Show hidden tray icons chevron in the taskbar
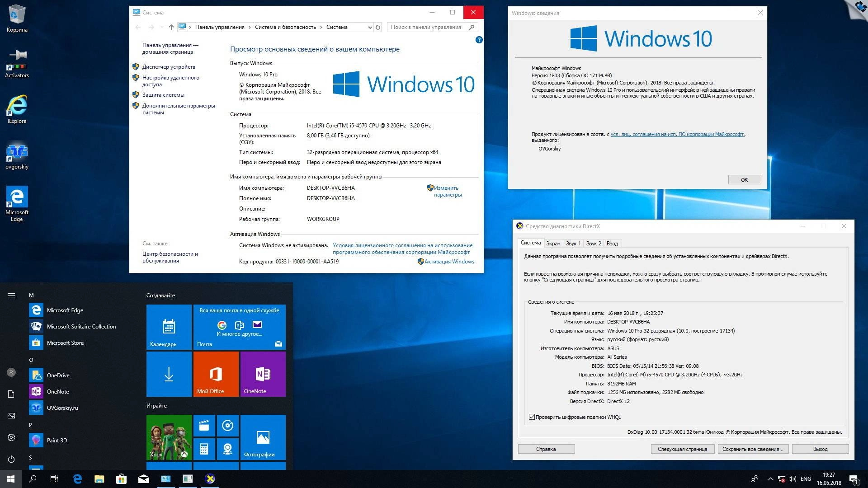This screenshot has height=488, width=868. [770, 479]
